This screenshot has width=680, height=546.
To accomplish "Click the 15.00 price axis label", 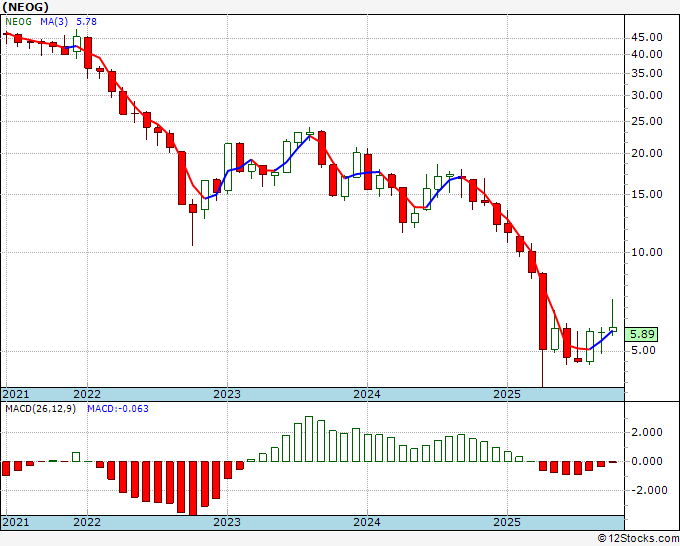I will [647, 194].
